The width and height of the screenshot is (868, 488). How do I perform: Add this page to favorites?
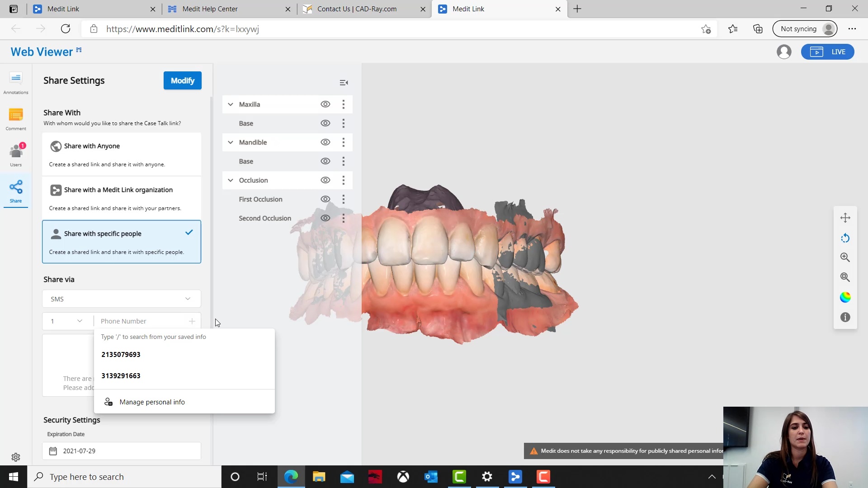(x=706, y=29)
